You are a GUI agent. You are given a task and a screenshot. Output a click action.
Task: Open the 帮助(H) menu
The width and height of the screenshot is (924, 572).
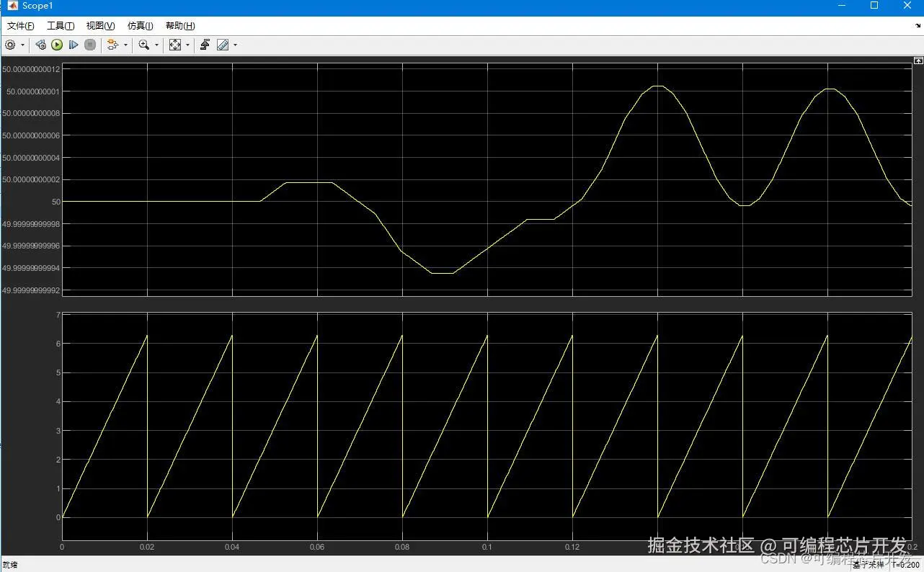click(x=180, y=26)
